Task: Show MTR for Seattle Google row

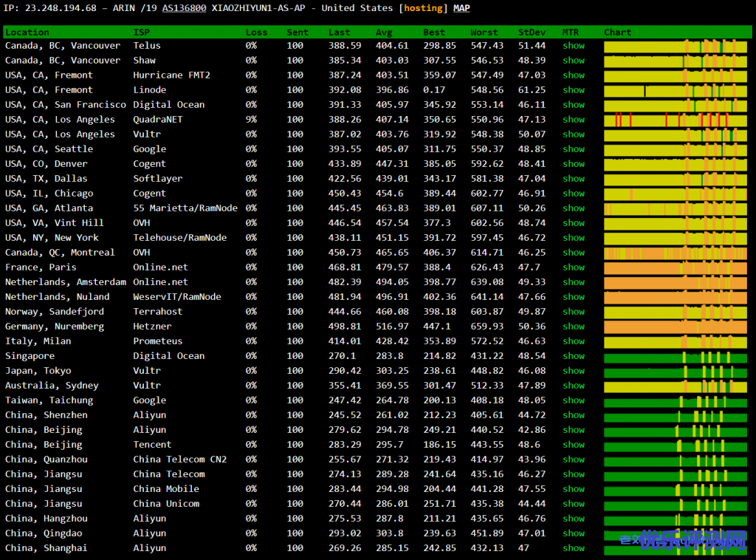Action: (573, 149)
